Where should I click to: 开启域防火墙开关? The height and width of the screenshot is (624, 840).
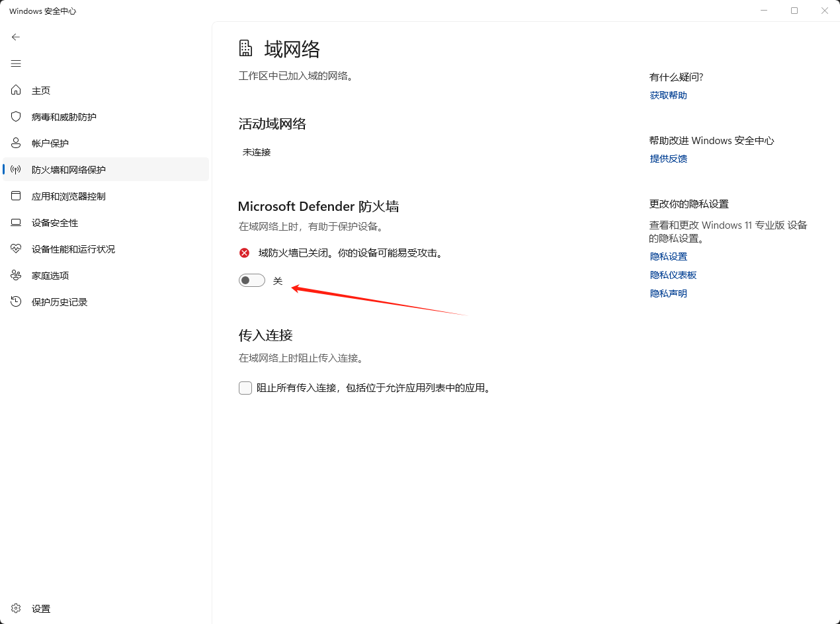[x=251, y=280]
